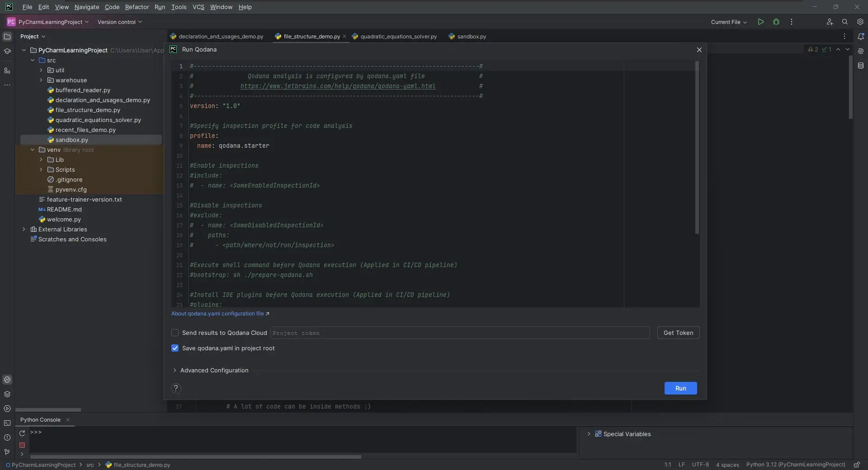Image resolution: width=868 pixels, height=470 pixels.
Task: Click the Run green play icon
Action: [761, 22]
